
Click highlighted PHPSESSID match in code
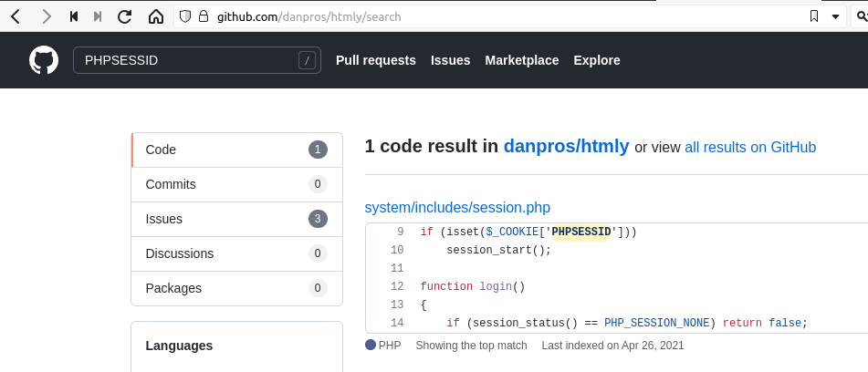(581, 232)
